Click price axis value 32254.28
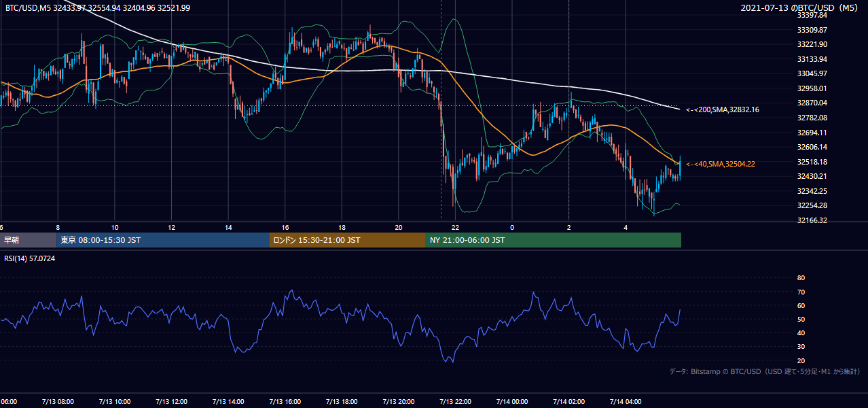The image size is (868, 408). click(812, 205)
